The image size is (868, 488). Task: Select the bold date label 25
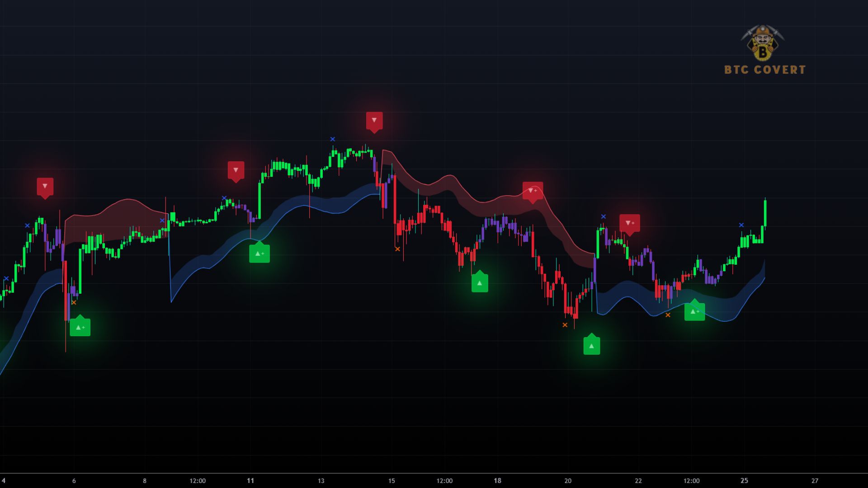744,481
